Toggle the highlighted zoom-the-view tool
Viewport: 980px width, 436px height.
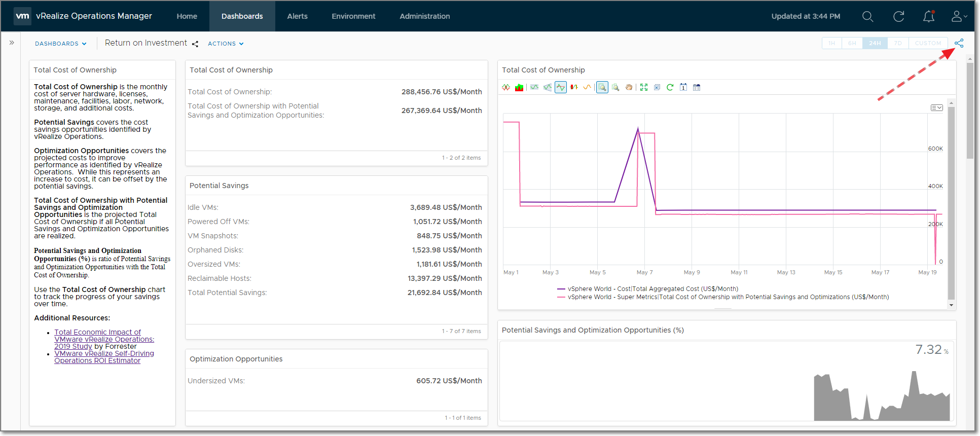[602, 87]
